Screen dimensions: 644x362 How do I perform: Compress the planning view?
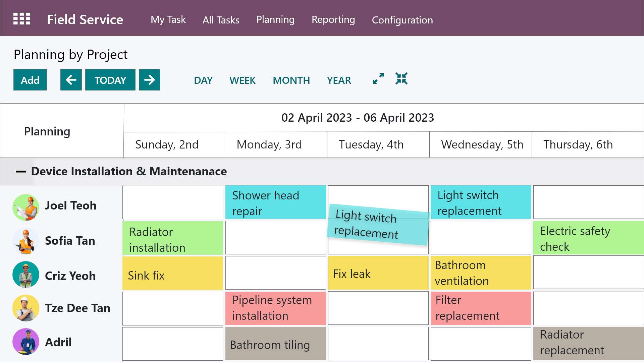402,79
